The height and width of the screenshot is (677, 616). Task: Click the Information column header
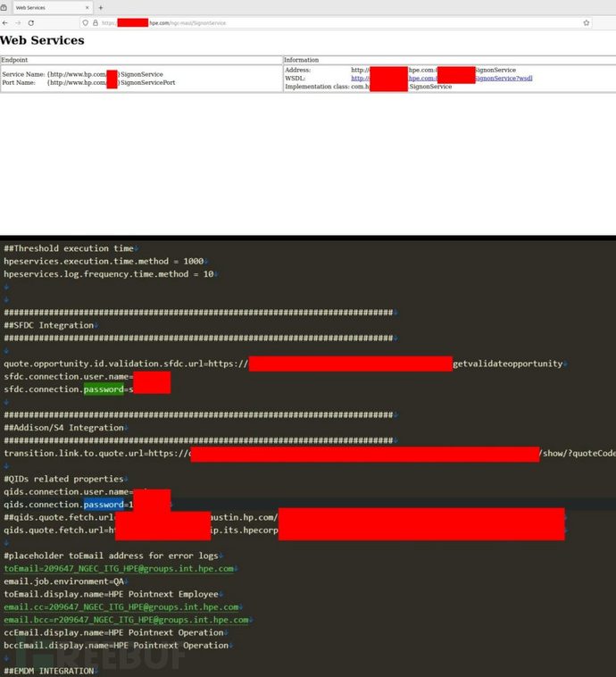[x=302, y=60]
